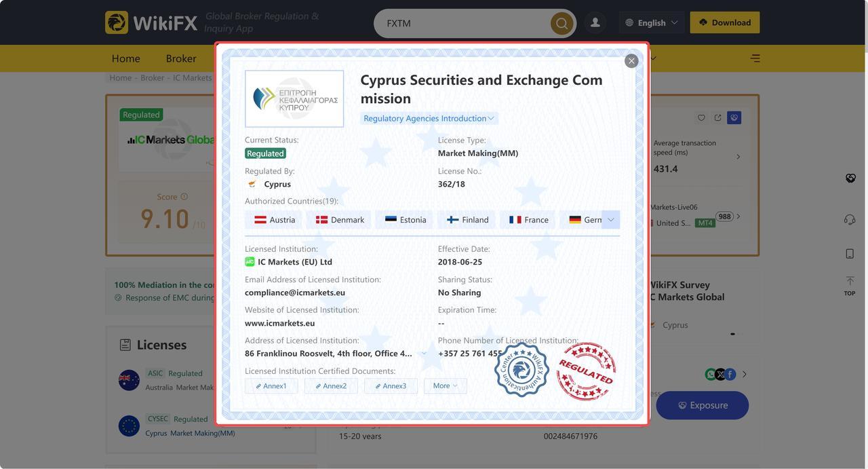868x469 pixels.
Task: Click the website www.icmarkets.eu
Action: (x=279, y=323)
